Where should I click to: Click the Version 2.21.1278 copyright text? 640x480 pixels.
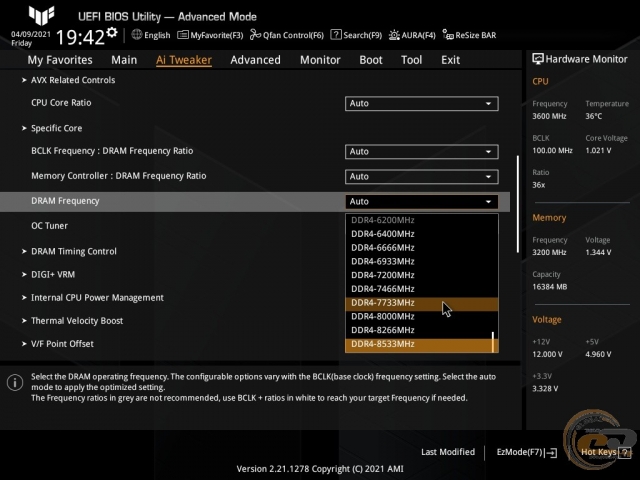(320, 469)
